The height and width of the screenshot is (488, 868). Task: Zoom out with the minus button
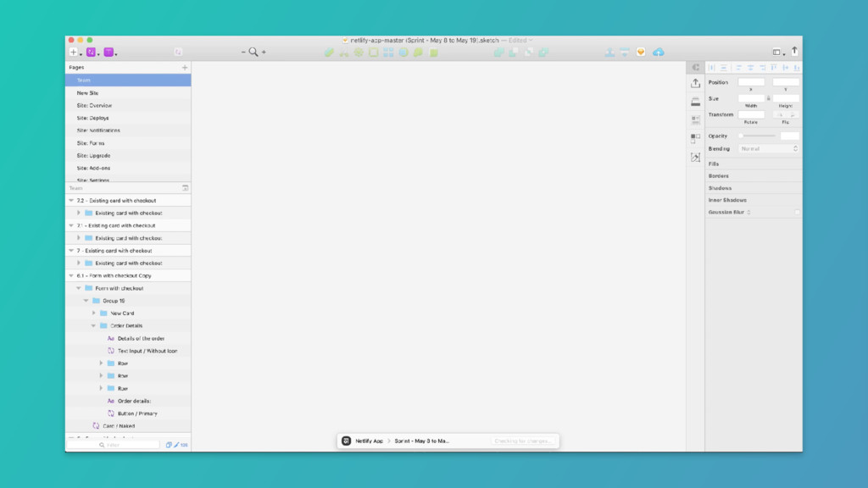(x=243, y=52)
